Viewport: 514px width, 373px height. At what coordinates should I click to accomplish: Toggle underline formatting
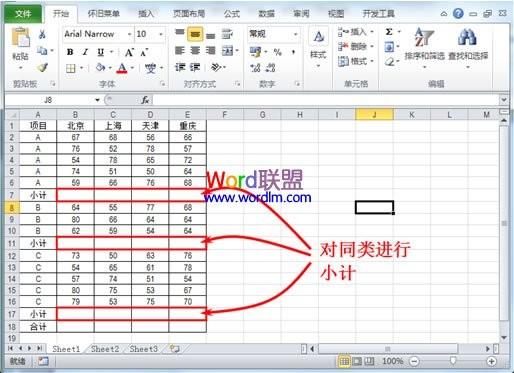[100, 52]
